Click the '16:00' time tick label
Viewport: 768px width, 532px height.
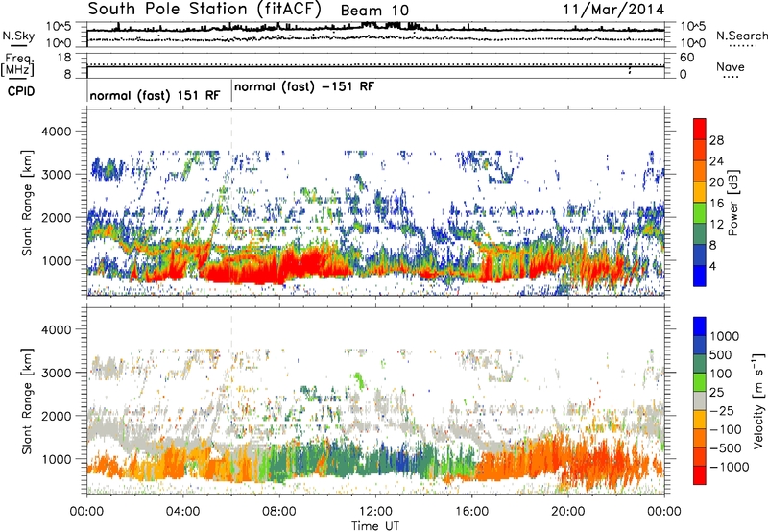point(471,512)
